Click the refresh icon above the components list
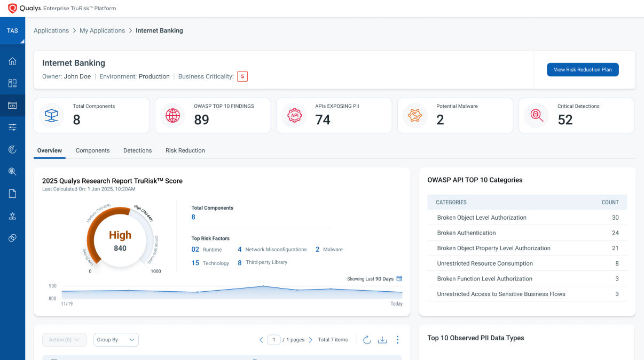This screenshot has height=360, width=644. pos(367,340)
